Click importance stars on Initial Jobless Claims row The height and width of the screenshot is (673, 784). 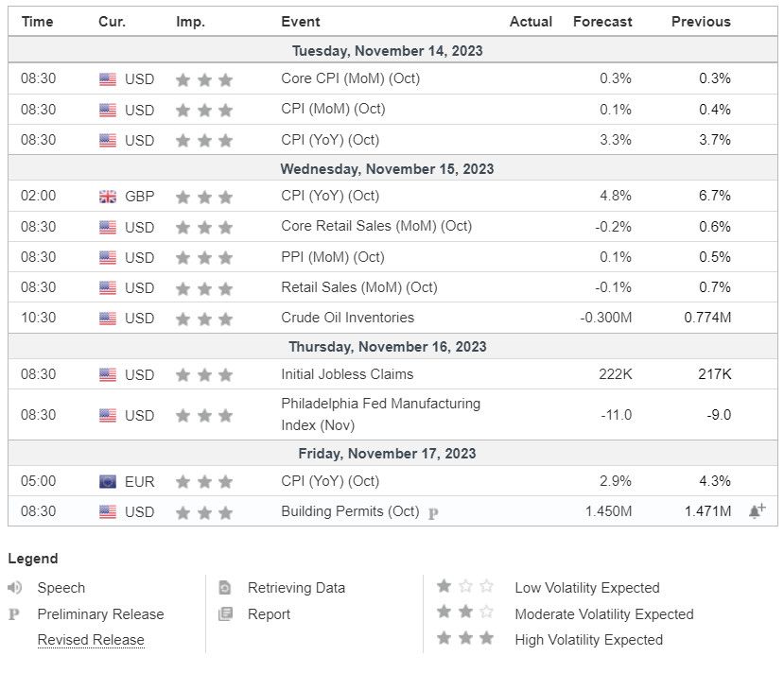pos(204,375)
